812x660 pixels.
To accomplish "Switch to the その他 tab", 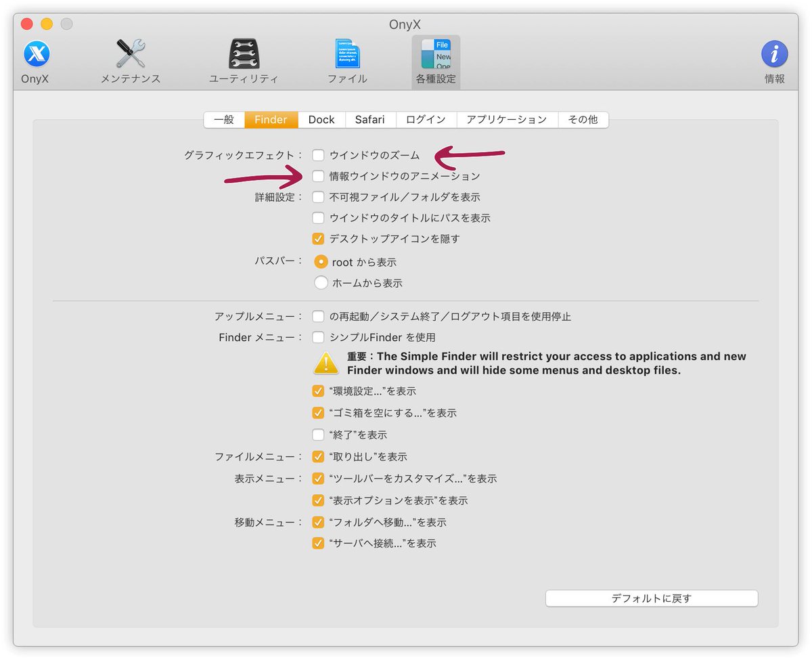I will 583,120.
